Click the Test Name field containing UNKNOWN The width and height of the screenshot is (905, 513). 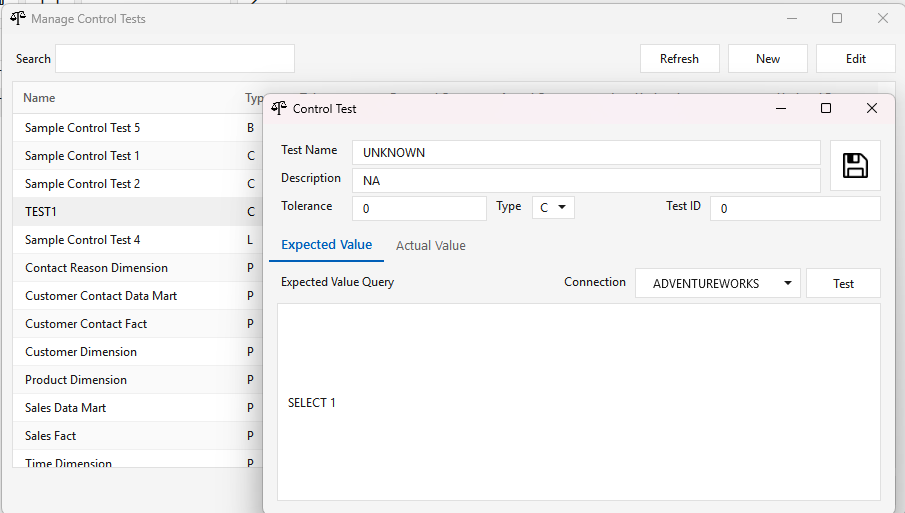tap(586, 152)
